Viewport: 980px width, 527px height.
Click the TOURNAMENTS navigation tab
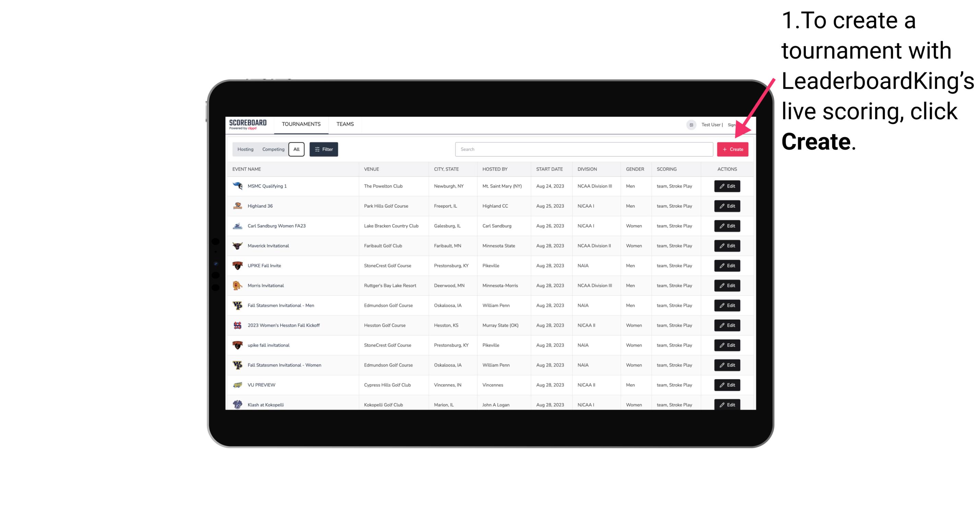click(301, 124)
